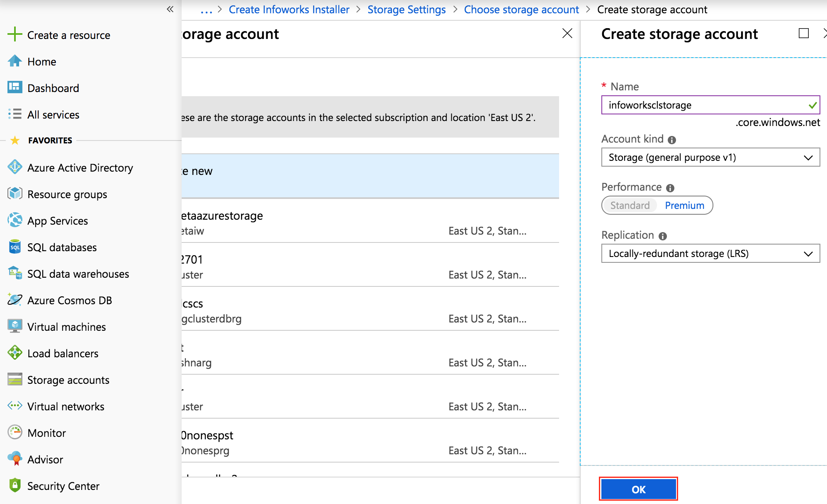Viewport: 827px width, 504px height.
Task: Click Virtual networks label
Action: [66, 406]
